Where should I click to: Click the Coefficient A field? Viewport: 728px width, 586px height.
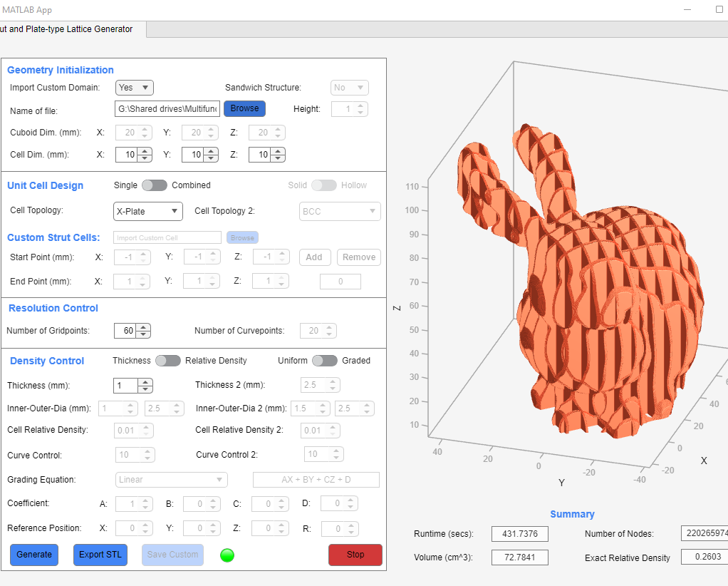(135, 504)
